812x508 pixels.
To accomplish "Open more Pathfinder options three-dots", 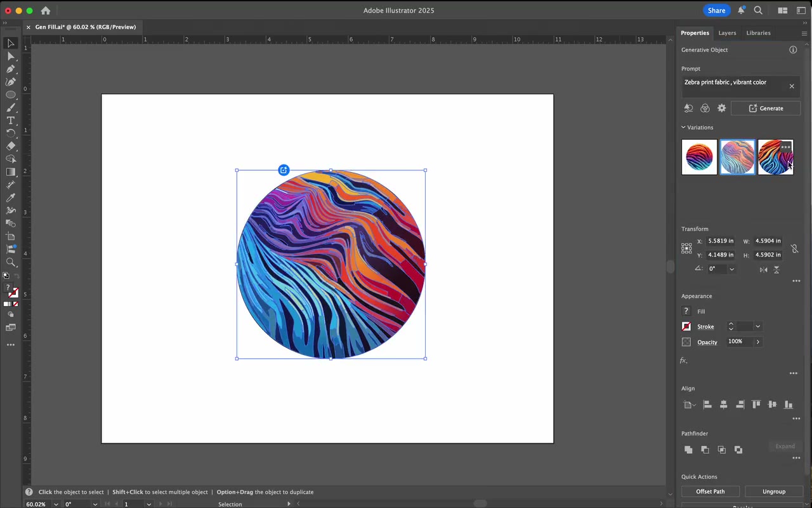I will (796, 458).
